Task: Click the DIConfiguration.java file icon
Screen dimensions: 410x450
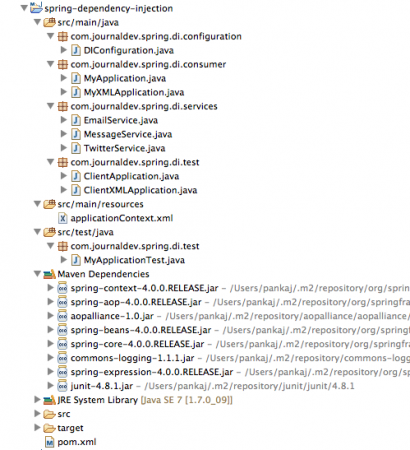Action: point(76,50)
